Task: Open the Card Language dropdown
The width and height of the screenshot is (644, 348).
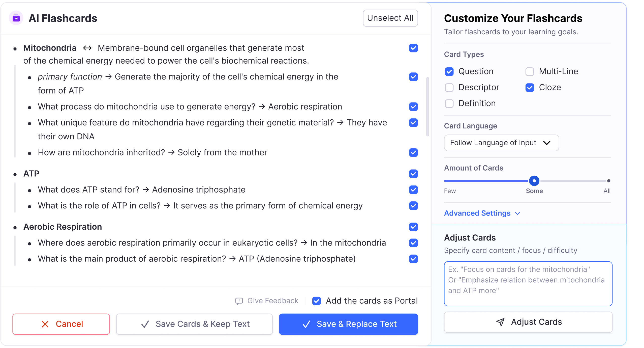Action: tap(501, 143)
